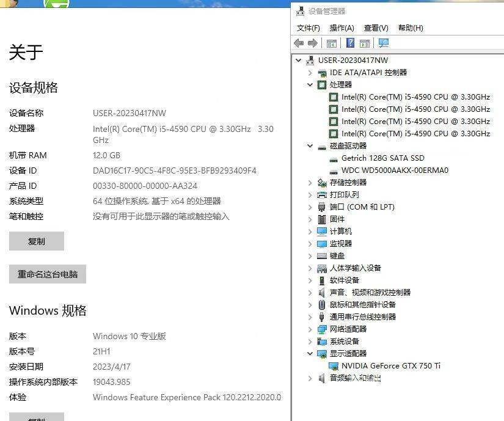Select the keyboard category icon

click(322, 256)
